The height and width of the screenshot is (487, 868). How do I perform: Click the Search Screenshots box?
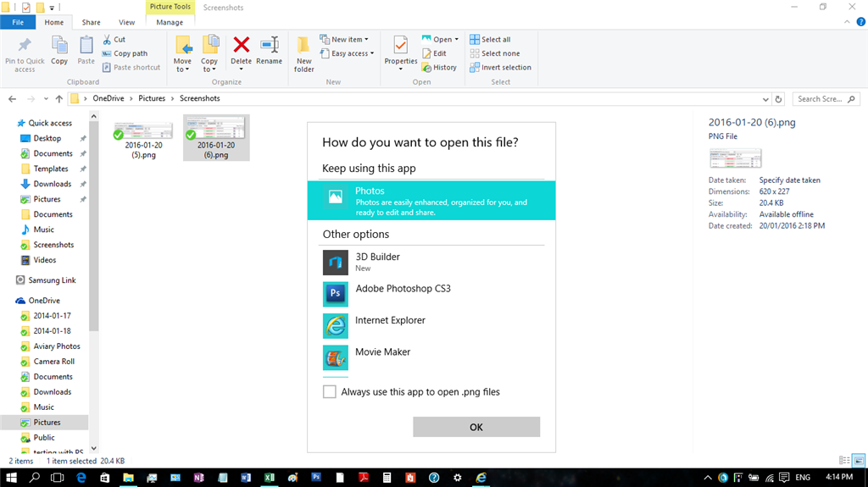click(826, 99)
